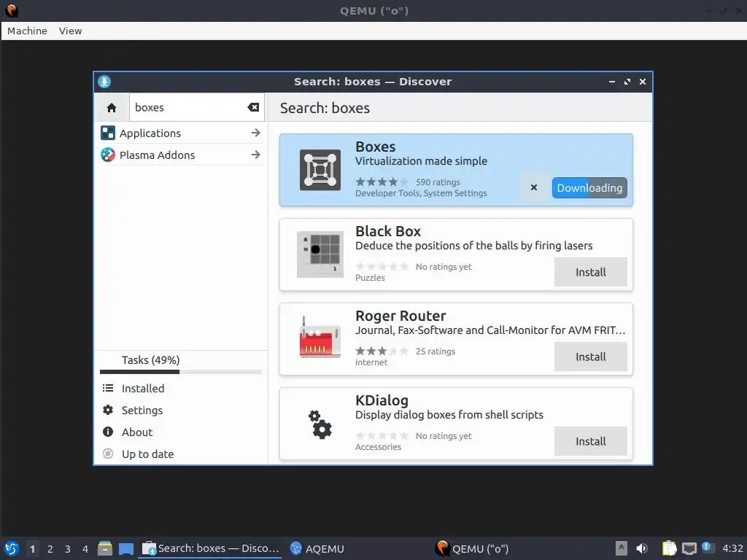Open the Boxes title
Viewport: 747px width, 560px height.
[376, 147]
